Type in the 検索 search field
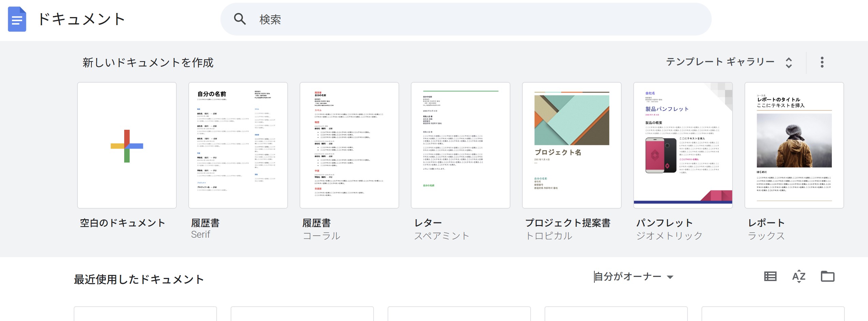The width and height of the screenshot is (868, 321). pyautogui.click(x=478, y=19)
